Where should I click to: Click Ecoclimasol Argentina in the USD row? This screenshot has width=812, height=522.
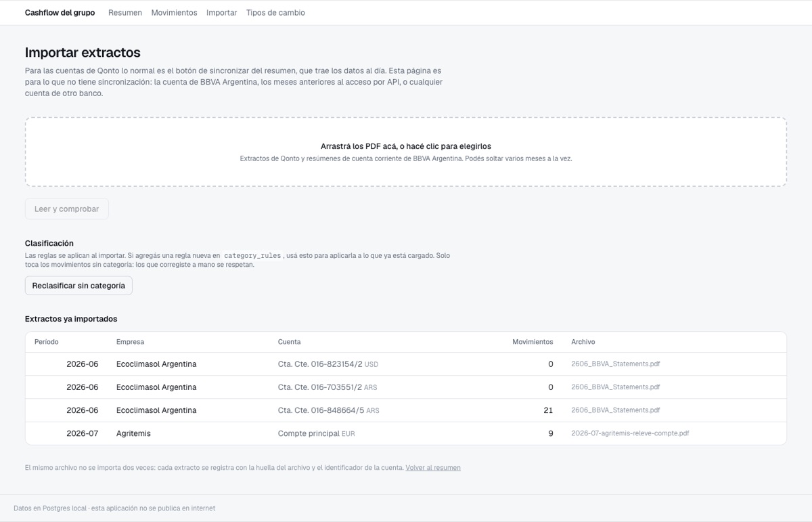pyautogui.click(x=156, y=364)
